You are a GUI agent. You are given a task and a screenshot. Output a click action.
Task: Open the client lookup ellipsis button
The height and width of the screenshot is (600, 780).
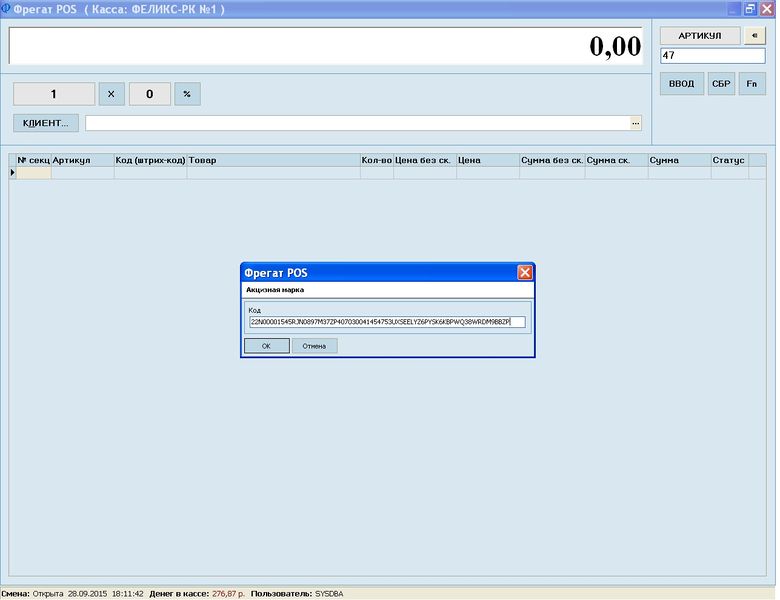[635, 123]
